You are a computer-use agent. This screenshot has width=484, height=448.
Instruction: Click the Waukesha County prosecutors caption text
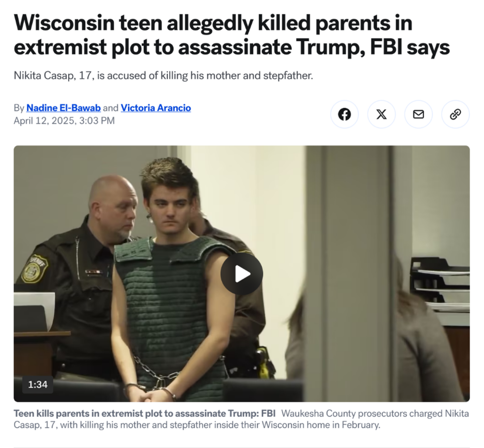pos(241,419)
